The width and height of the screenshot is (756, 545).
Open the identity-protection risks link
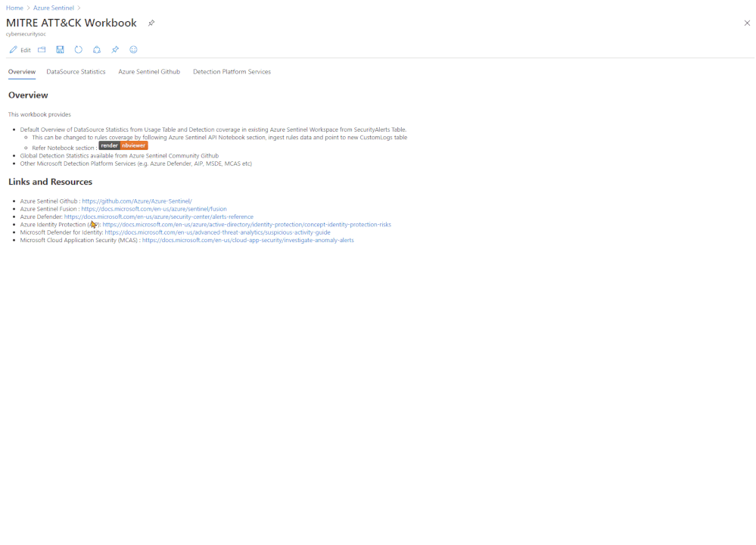click(x=247, y=224)
